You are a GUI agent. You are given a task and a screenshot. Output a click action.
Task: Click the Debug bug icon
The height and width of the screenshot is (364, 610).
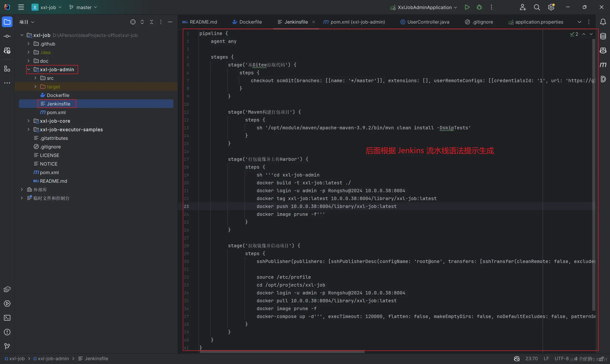pyautogui.click(x=479, y=7)
